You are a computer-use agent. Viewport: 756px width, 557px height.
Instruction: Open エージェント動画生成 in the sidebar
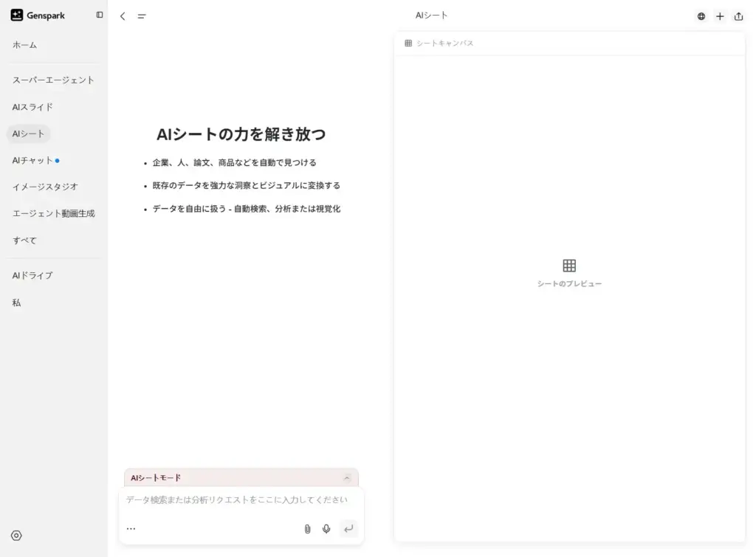53,213
